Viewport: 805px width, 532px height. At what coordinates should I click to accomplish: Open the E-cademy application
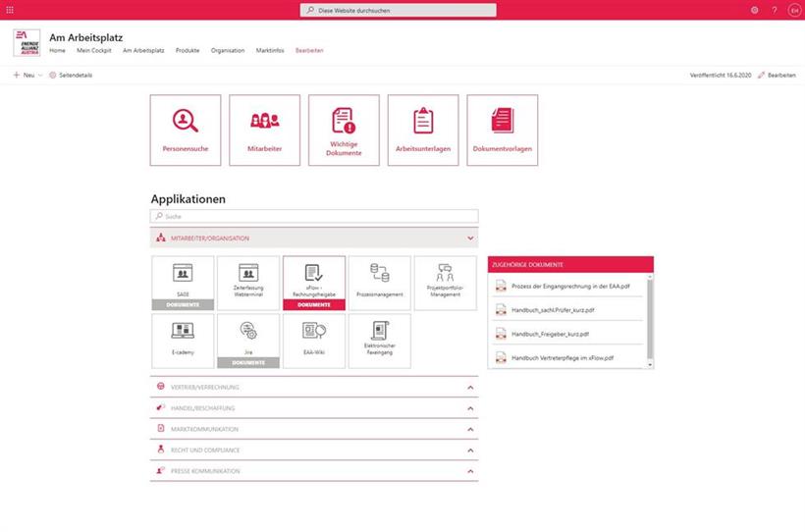coord(183,341)
